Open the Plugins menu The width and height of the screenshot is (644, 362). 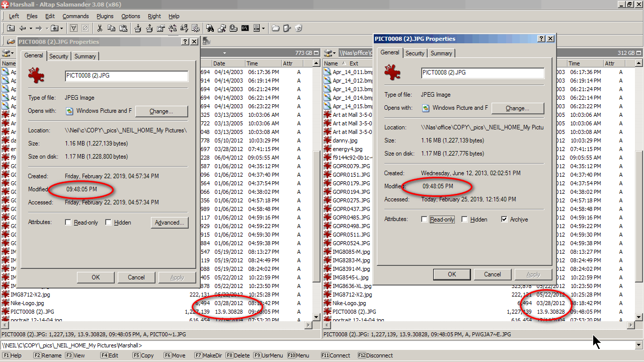(x=104, y=16)
